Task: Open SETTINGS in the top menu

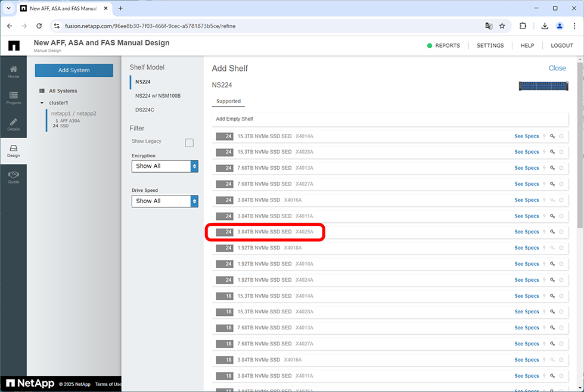Action: point(490,45)
